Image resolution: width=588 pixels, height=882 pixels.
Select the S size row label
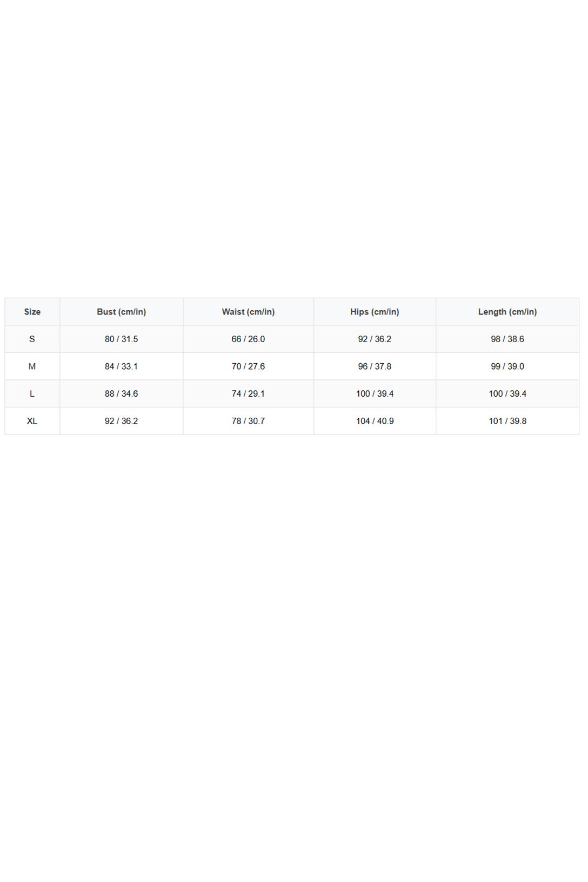pos(32,339)
